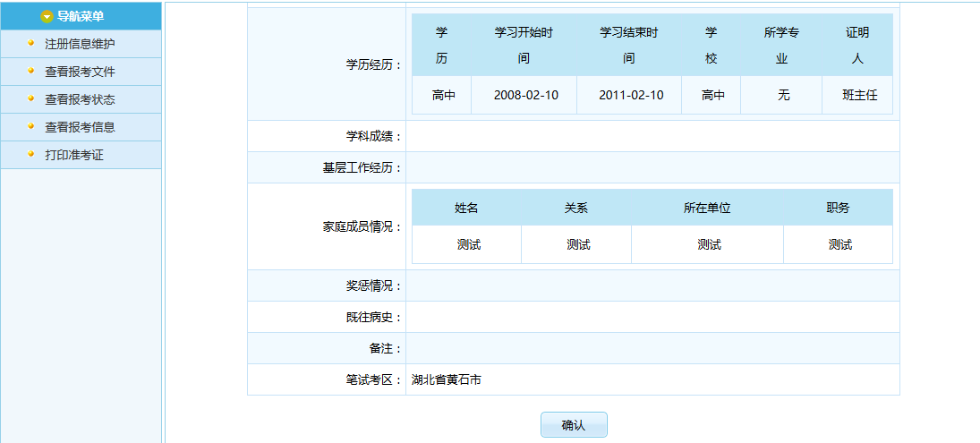The image size is (980, 443).
Task: Click the bullet icon beside 注册信息维护
Action: [31, 43]
